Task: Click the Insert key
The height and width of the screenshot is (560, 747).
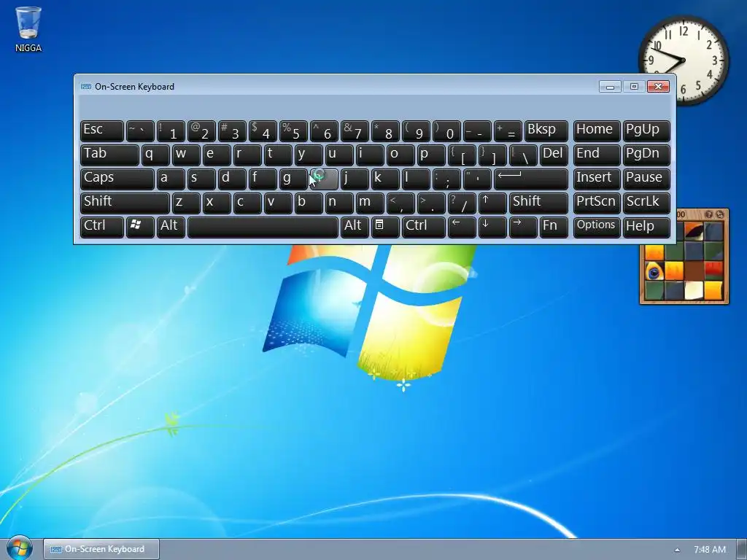Action: click(x=597, y=179)
